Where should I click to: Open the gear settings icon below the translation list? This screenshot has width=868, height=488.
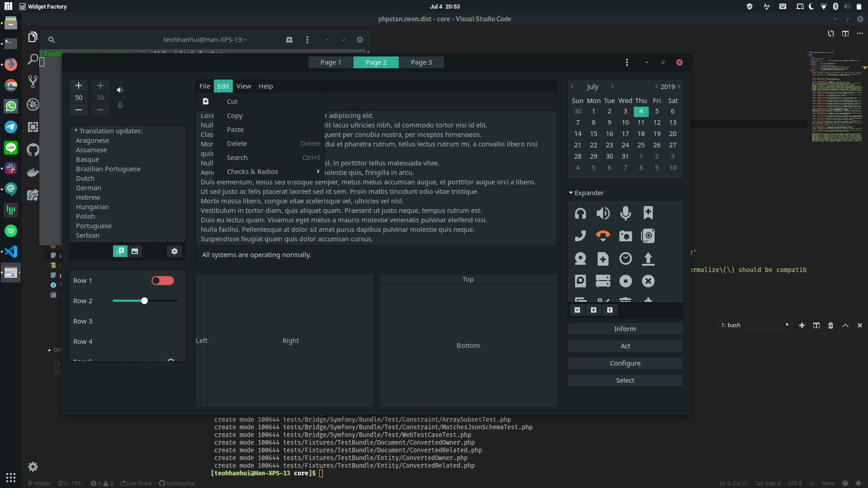click(175, 251)
